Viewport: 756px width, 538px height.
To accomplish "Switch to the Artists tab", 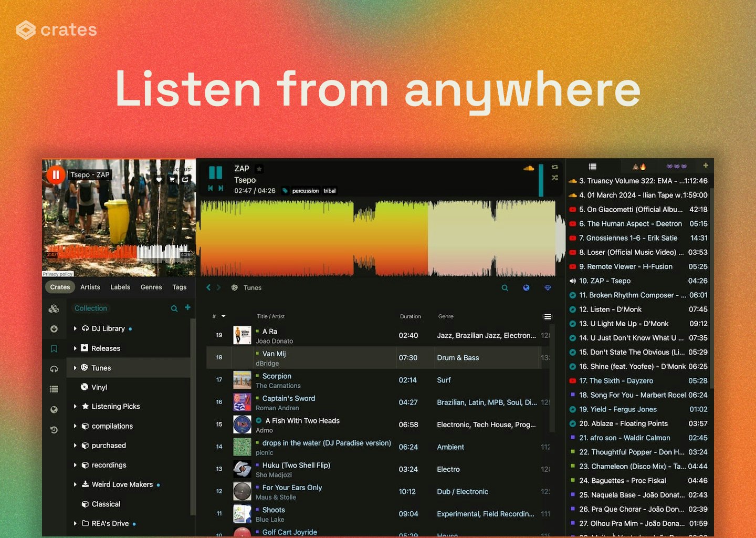I will [x=90, y=287].
